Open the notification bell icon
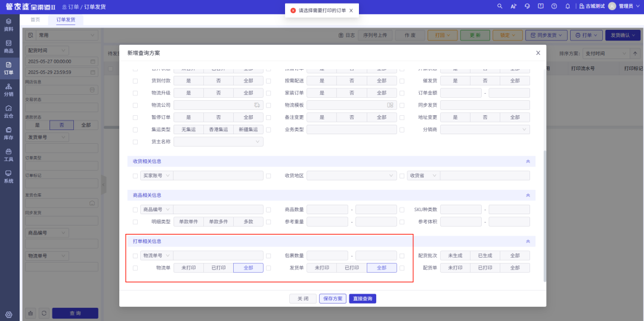 [567, 6]
